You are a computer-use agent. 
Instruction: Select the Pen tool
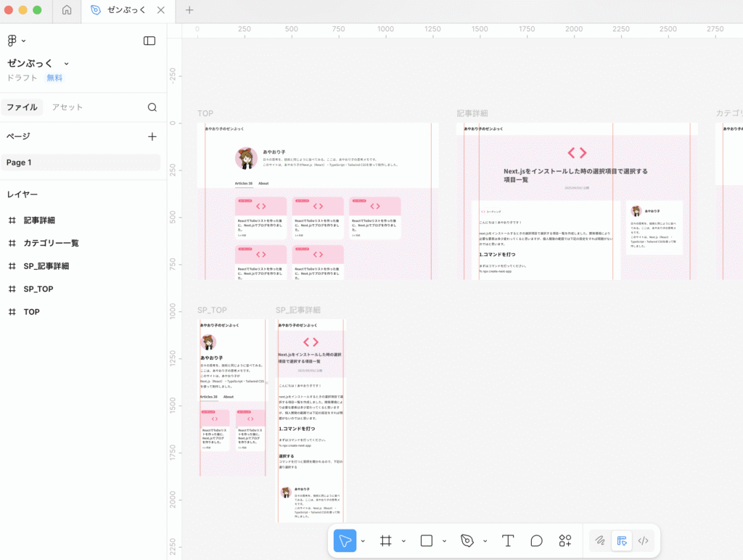tap(467, 540)
